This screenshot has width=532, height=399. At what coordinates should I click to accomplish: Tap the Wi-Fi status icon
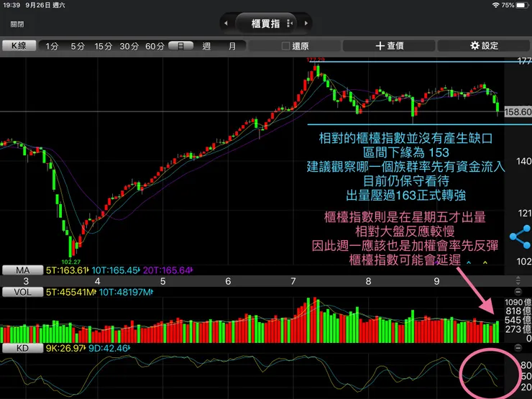(x=496, y=5)
